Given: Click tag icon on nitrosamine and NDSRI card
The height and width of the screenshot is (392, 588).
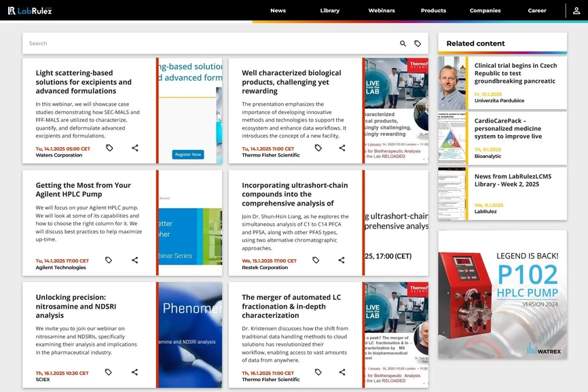Looking at the screenshot, I should click(x=109, y=372).
